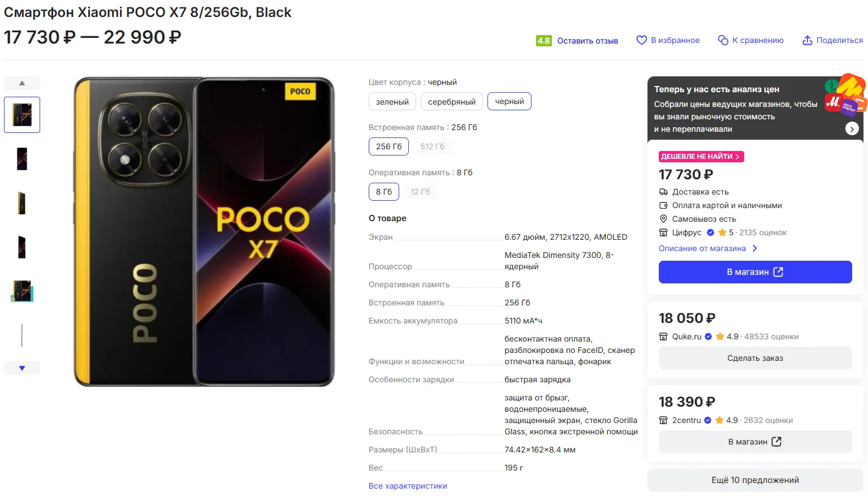Open Все характеристики link
The width and height of the screenshot is (868, 496).
click(x=407, y=486)
